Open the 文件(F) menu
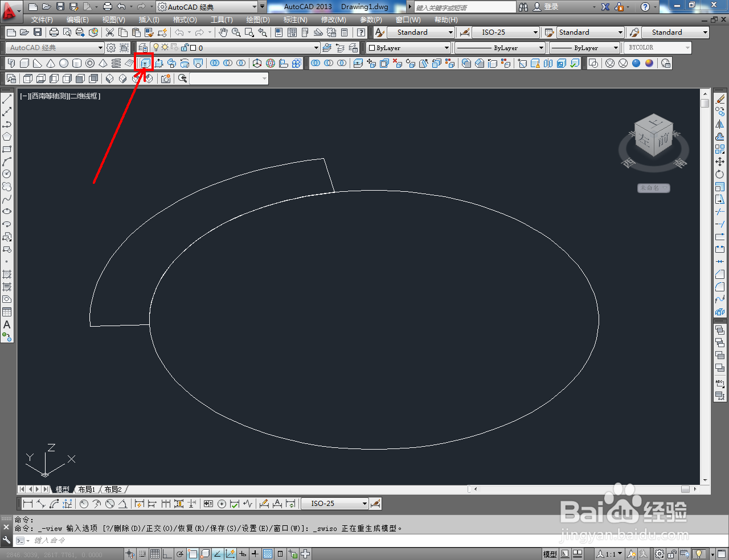 point(42,19)
